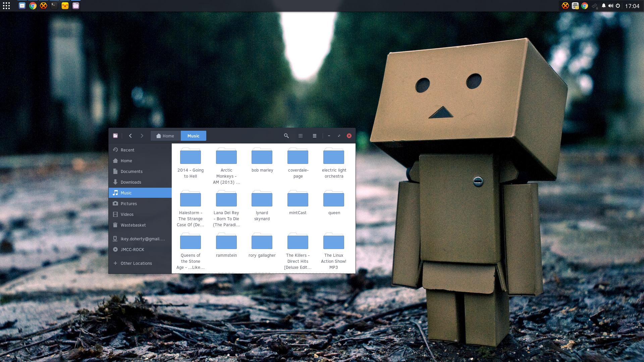Image resolution: width=644 pixels, height=362 pixels.
Task: Open Documents from the sidebar
Action: (140, 171)
